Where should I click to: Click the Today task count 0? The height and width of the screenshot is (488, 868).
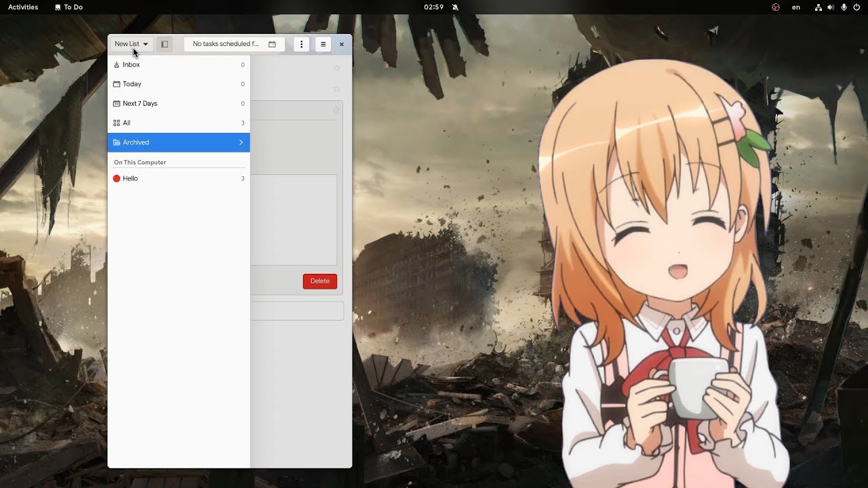(243, 84)
